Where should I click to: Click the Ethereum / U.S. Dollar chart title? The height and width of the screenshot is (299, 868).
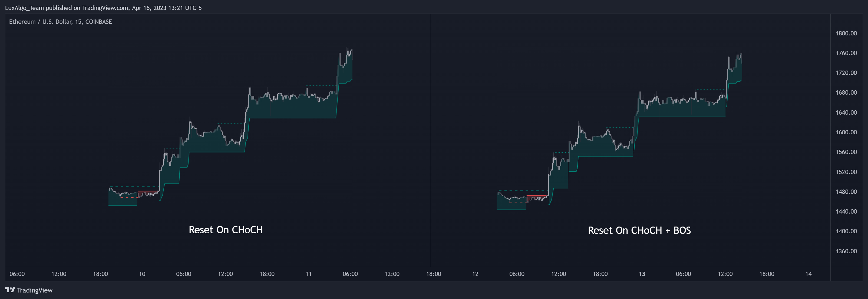[x=60, y=22]
